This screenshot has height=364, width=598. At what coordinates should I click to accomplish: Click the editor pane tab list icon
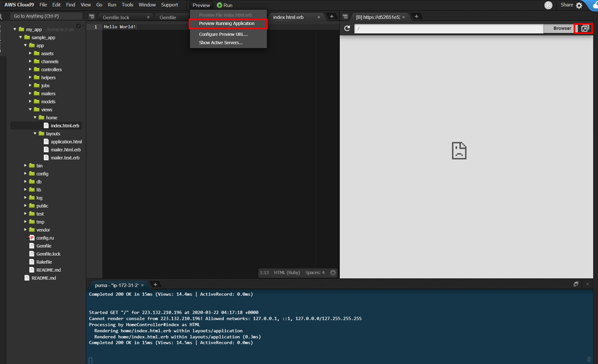92,17
